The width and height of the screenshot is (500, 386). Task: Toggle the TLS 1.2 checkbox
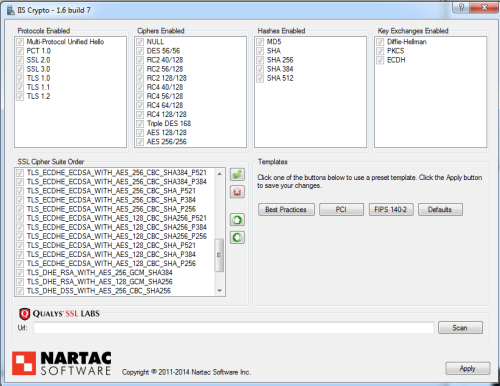click(x=20, y=96)
